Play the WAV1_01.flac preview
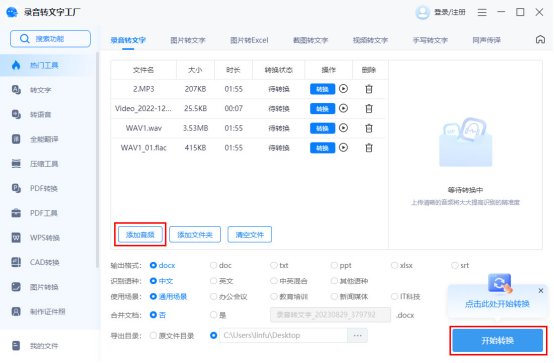Viewport: 554px width, 363px height. coord(343,147)
